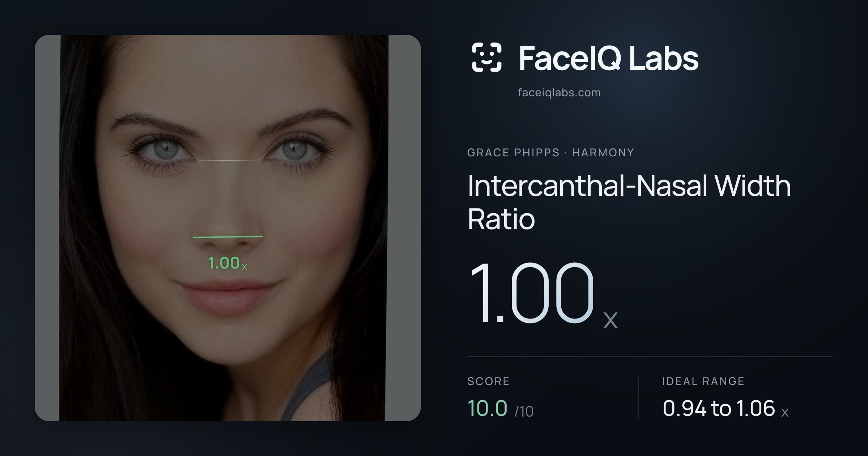868x456 pixels.
Task: Click the green 1.00x label on the photo
Action: tap(228, 263)
